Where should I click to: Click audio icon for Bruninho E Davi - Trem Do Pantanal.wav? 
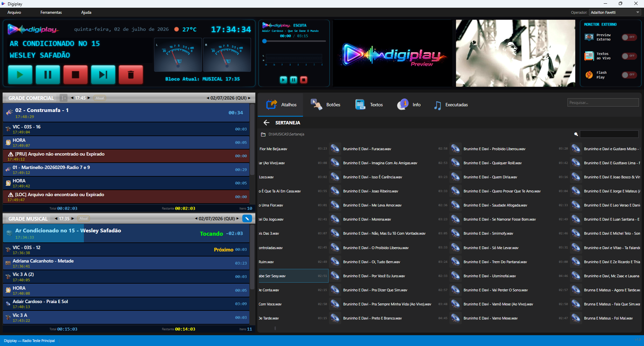click(x=455, y=262)
